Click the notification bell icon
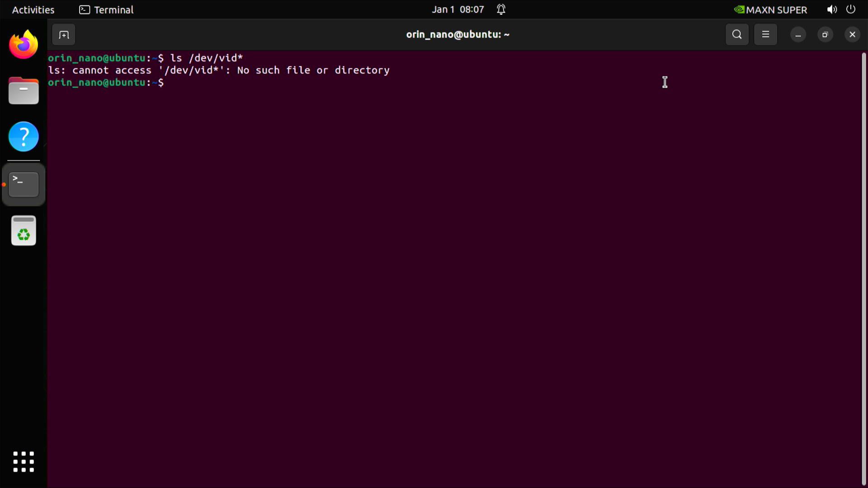Screen dimensions: 868x488 [501, 9]
